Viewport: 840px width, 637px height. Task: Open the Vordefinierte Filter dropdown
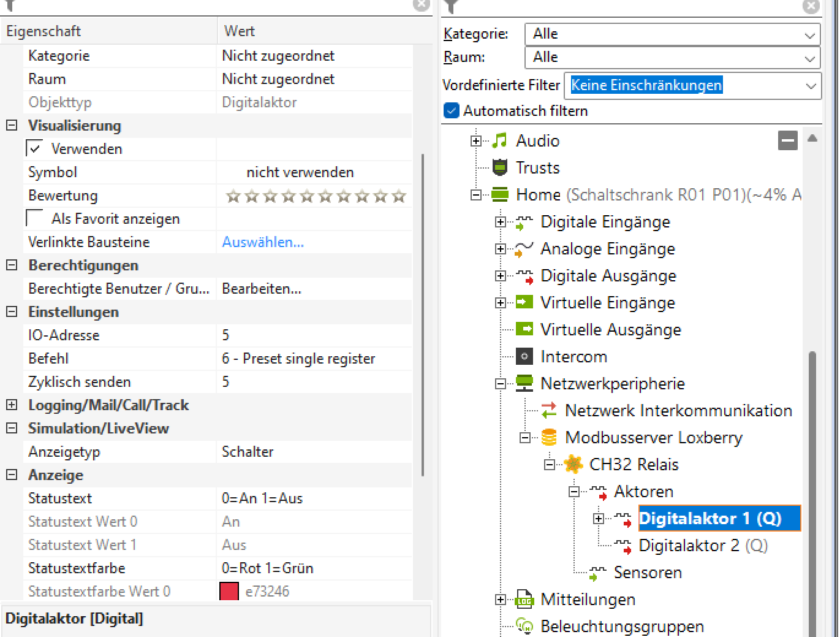[692, 85]
